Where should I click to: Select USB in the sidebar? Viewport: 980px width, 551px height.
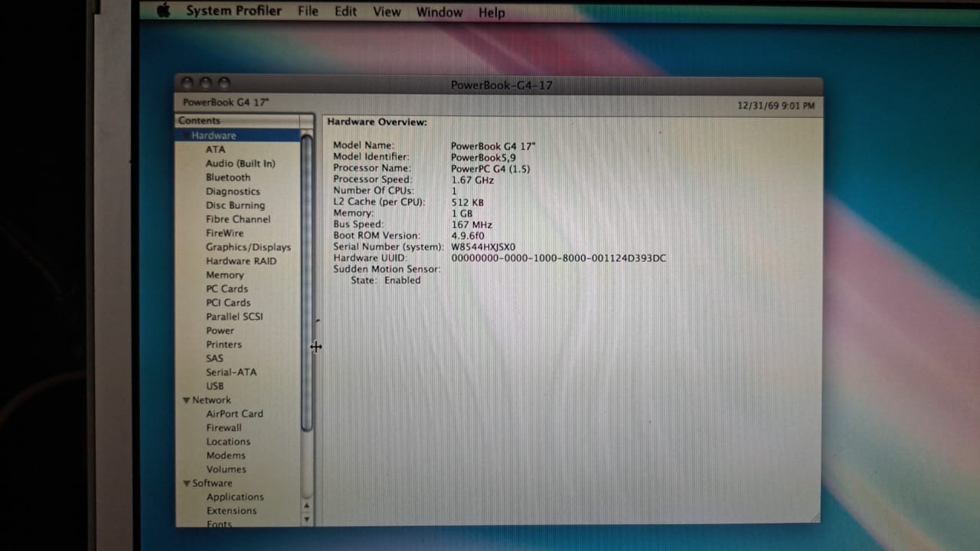point(214,386)
